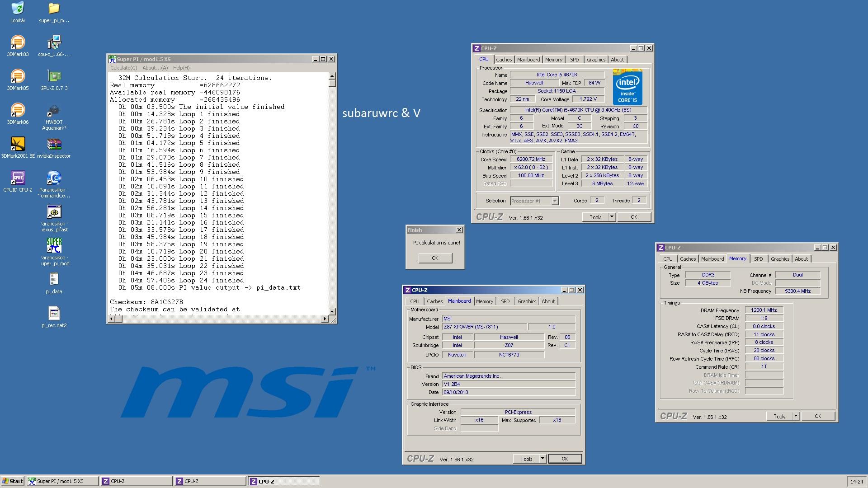Open the 3DMark03 desktop icon

[18, 42]
